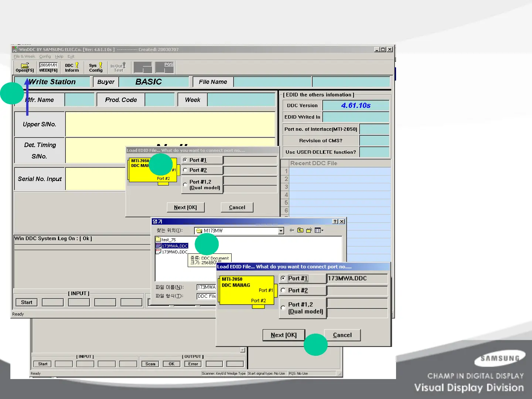
Task: Open the file dialog view menu dropdown
Action: pyautogui.click(x=319, y=231)
